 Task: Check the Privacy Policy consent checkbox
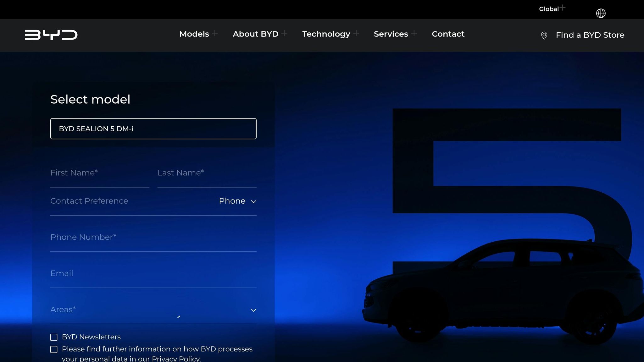[54, 349]
